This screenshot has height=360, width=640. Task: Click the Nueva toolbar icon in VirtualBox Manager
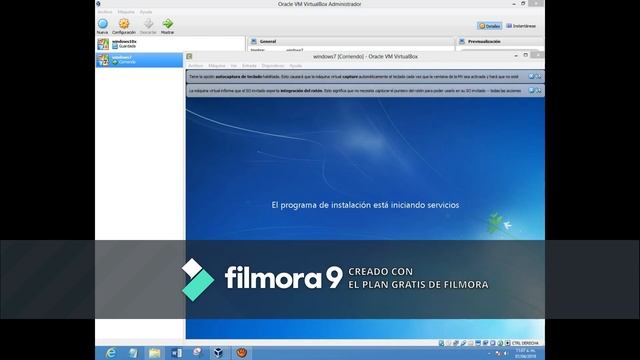point(102,26)
